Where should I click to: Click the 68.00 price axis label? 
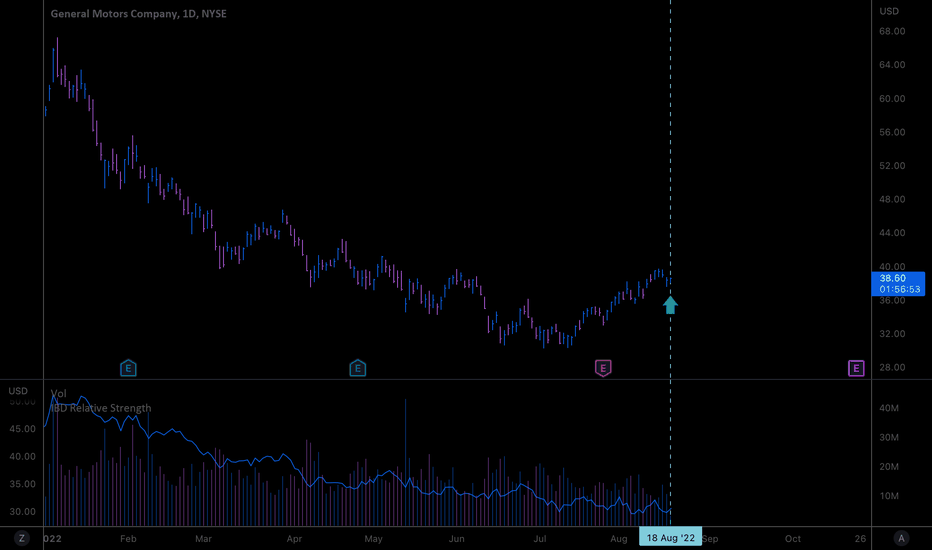892,32
